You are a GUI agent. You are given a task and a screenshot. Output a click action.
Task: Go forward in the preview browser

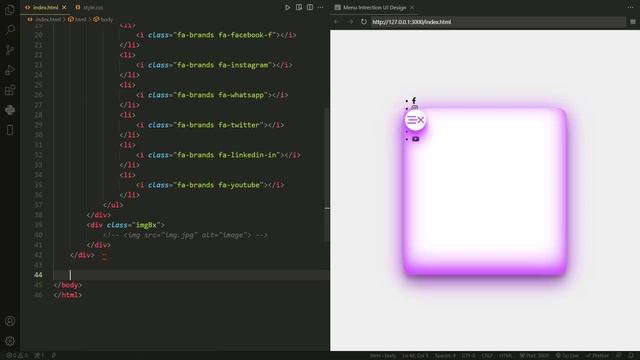350,22
